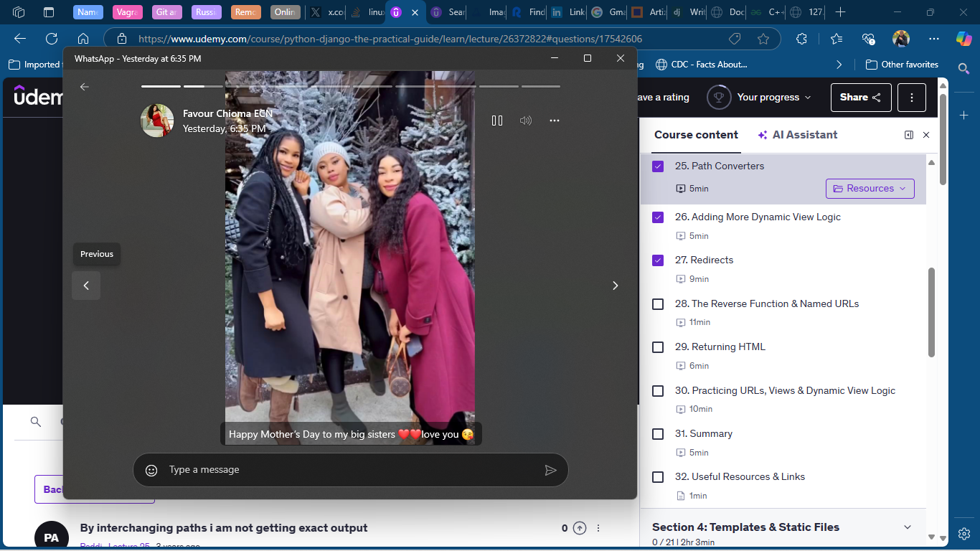980x551 pixels.
Task: Open a new browser tab
Action: (841, 12)
